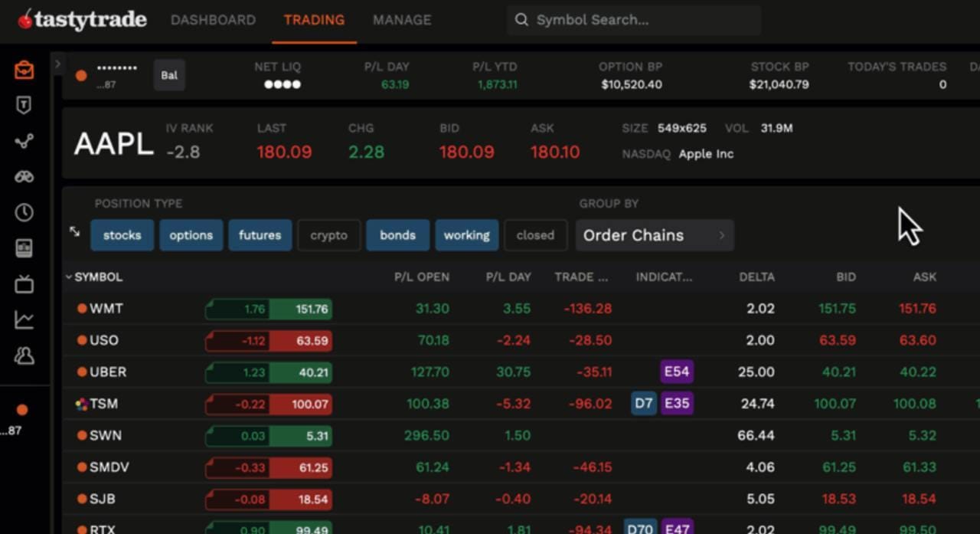
Task: Click the D7 dividend indicator on TSM row
Action: click(644, 403)
